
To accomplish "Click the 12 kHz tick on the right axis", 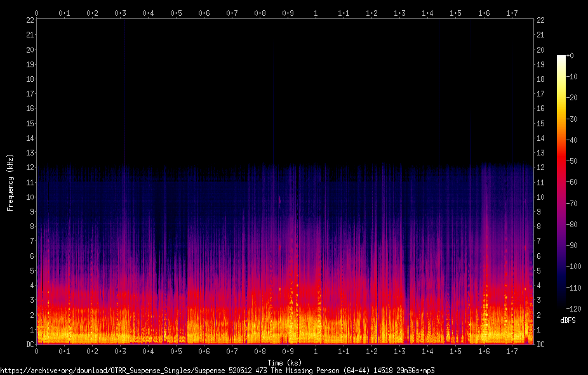I will (x=540, y=167).
